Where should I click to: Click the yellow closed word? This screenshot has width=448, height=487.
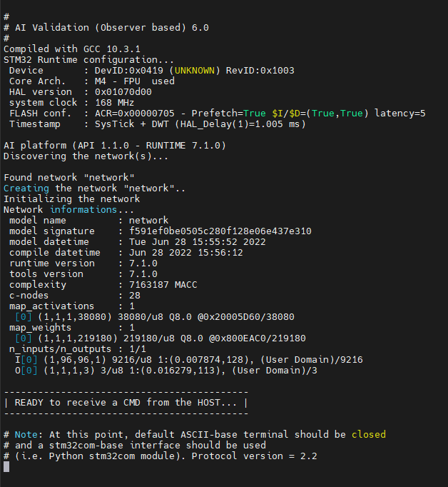pyautogui.click(x=369, y=434)
